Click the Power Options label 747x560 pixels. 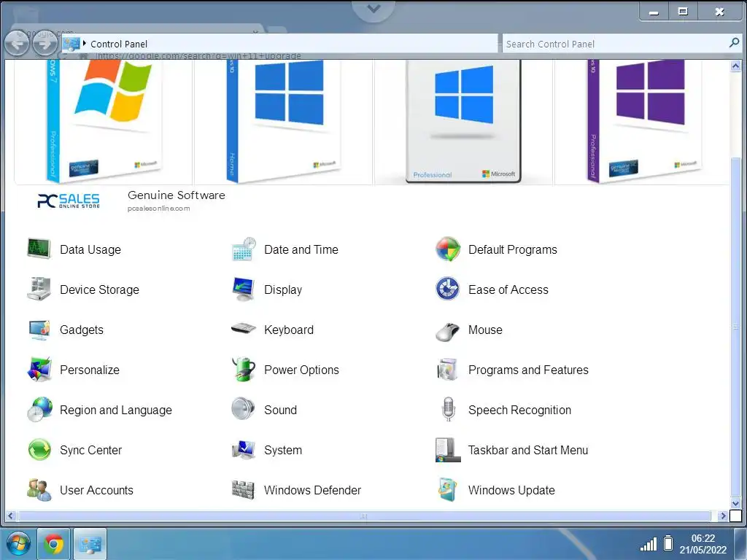pos(301,370)
